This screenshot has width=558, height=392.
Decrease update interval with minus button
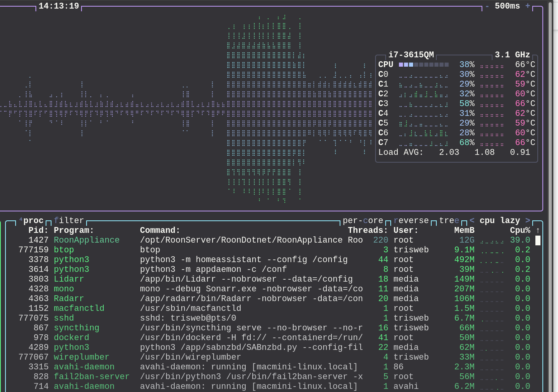pyautogui.click(x=487, y=6)
